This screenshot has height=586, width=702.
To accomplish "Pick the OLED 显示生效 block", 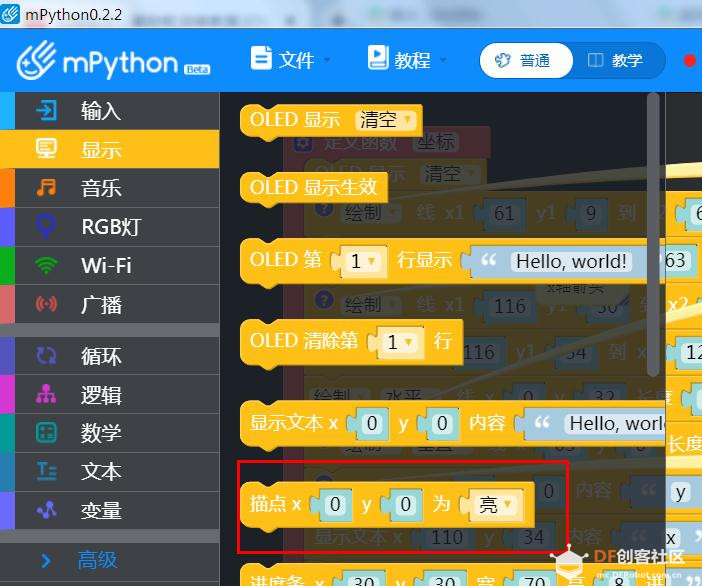I will [313, 187].
